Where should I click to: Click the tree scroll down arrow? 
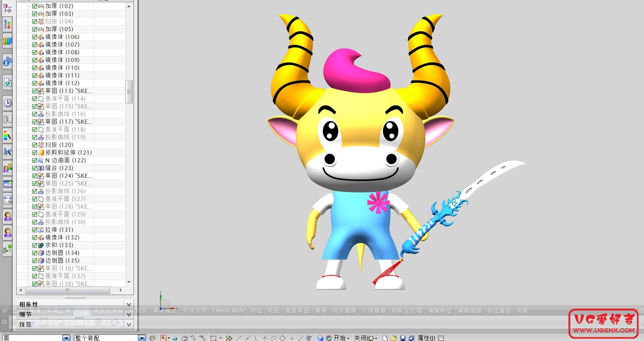tap(129, 282)
